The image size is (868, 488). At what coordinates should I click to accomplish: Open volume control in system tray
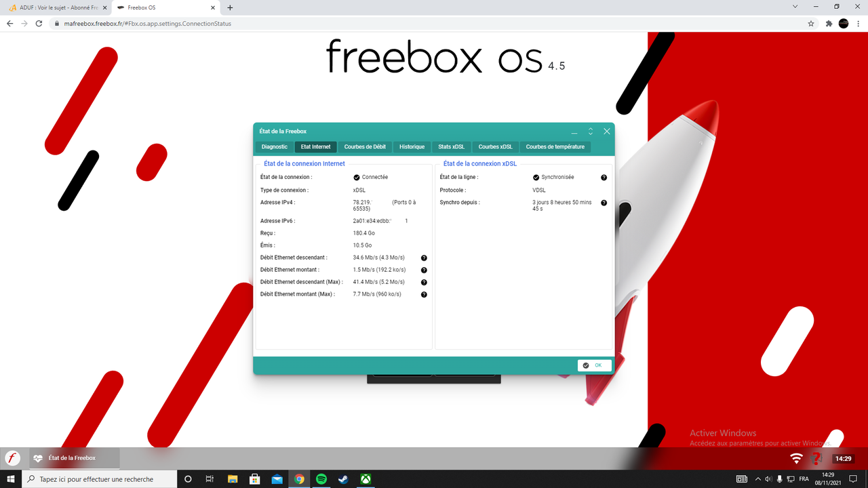click(768, 479)
